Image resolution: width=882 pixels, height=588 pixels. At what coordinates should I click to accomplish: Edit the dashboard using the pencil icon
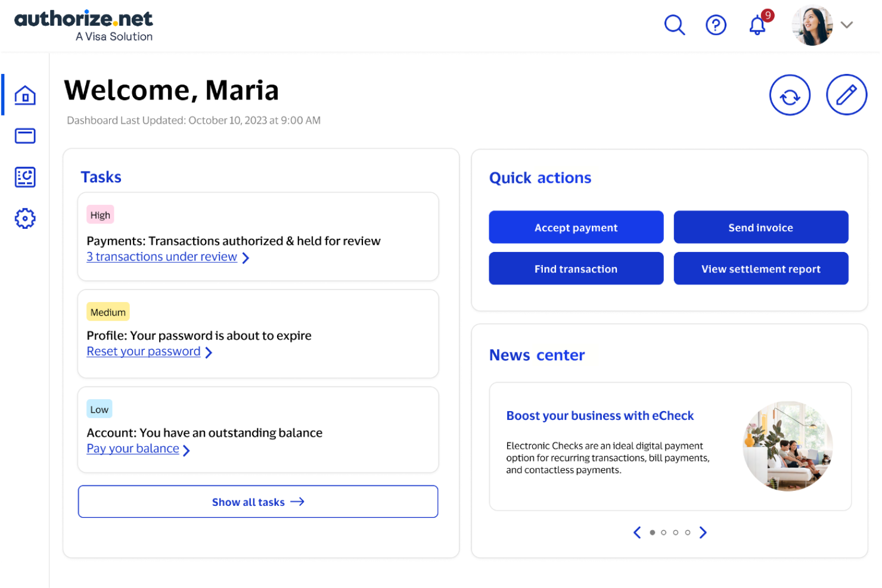846,94
